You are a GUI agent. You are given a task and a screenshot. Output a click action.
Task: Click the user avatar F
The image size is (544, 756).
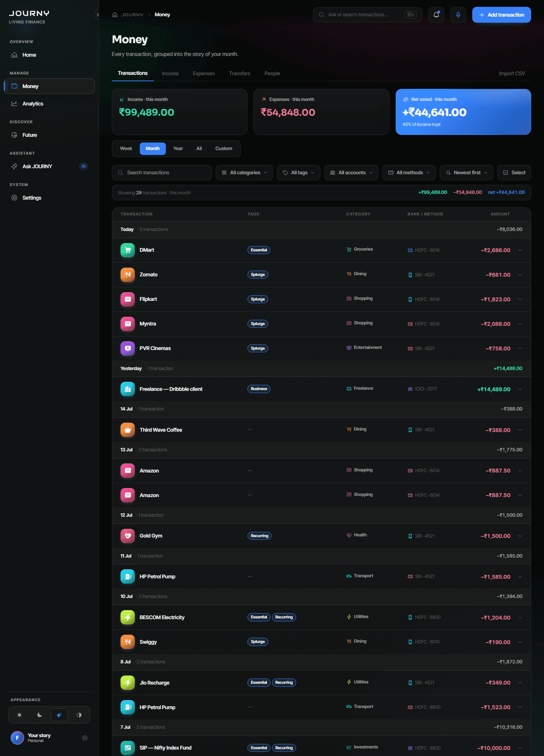coord(17,738)
